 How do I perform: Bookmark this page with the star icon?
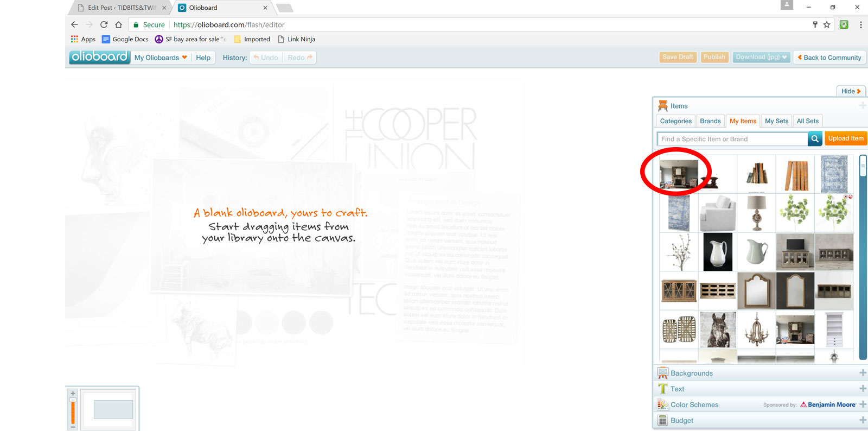[827, 24]
